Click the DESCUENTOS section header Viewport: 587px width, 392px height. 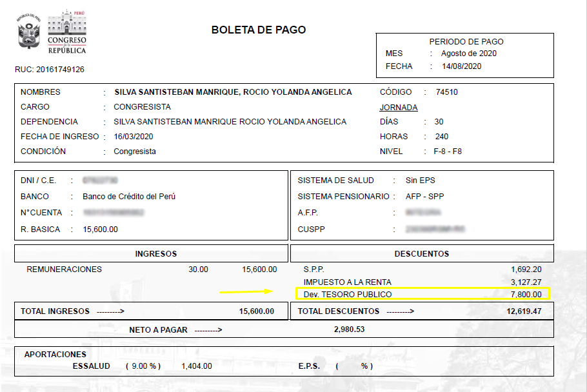pyautogui.click(x=422, y=253)
